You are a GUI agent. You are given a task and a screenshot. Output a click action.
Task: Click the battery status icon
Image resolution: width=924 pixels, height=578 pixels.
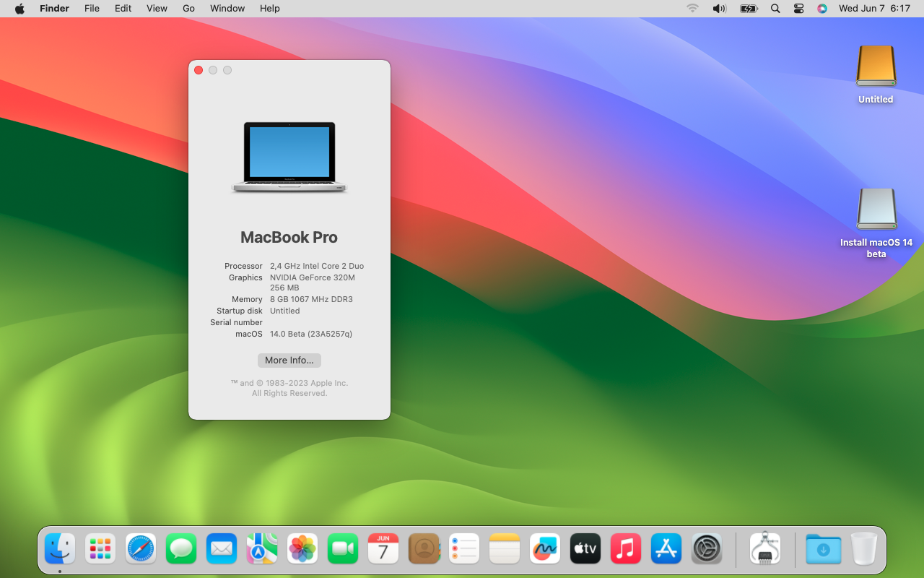[x=749, y=9]
